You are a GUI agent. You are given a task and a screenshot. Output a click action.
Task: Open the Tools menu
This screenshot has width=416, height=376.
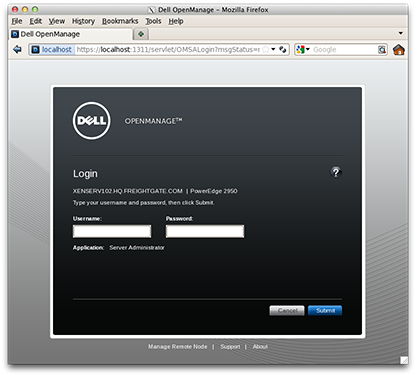pyautogui.click(x=153, y=21)
